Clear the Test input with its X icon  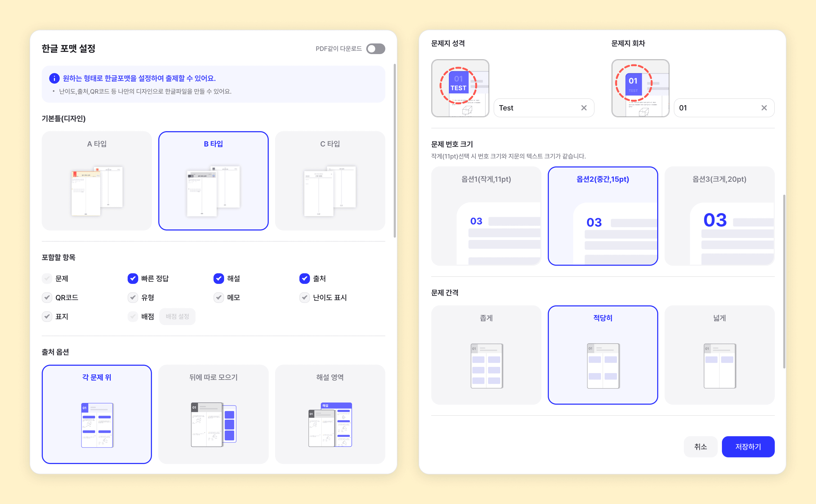click(584, 108)
